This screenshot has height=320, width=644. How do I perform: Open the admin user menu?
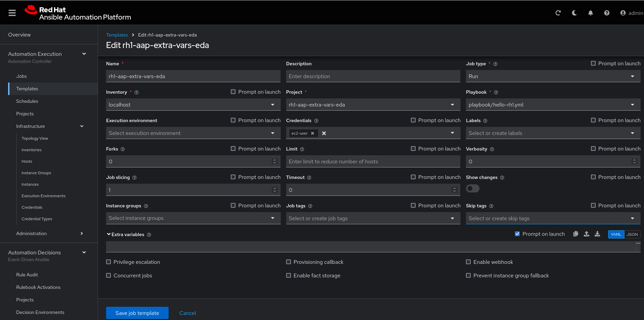(631, 13)
